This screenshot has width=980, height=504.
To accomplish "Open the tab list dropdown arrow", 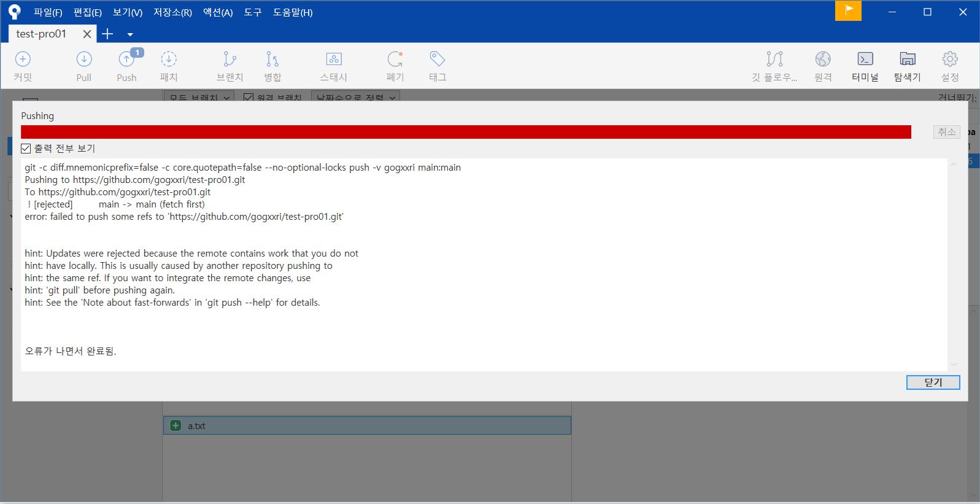I will pyautogui.click(x=130, y=34).
